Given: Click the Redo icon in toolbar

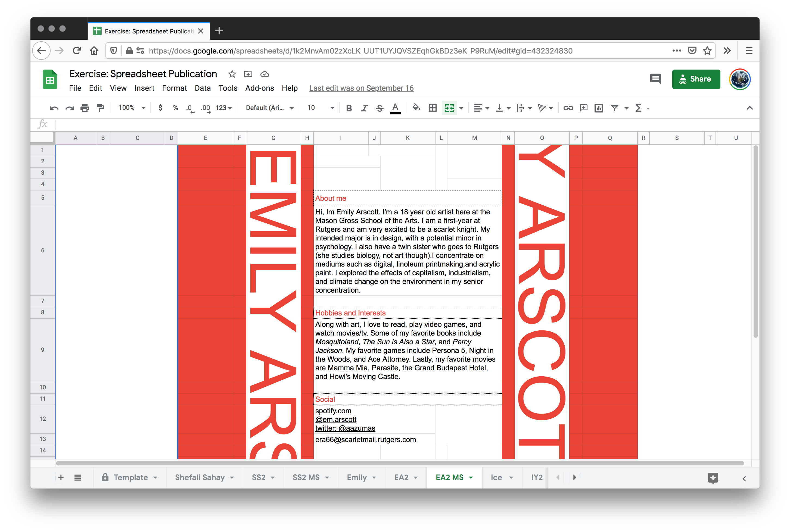Looking at the screenshot, I should click(70, 108).
